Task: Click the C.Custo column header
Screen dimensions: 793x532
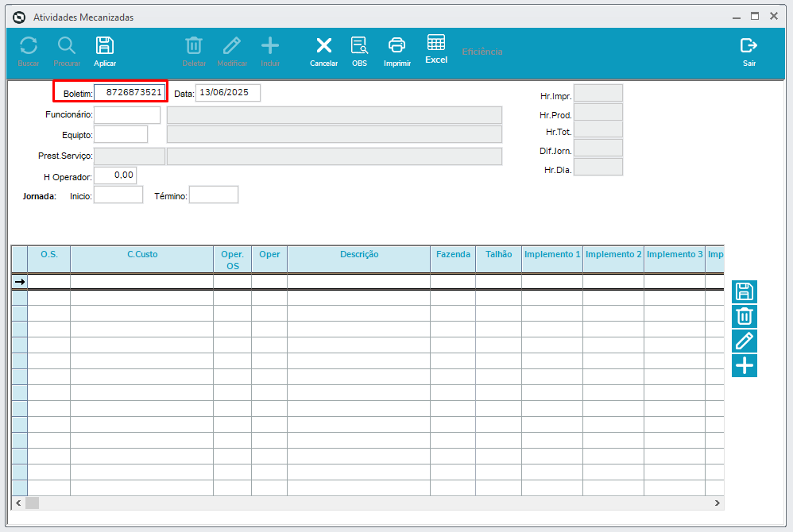Action: (142, 259)
